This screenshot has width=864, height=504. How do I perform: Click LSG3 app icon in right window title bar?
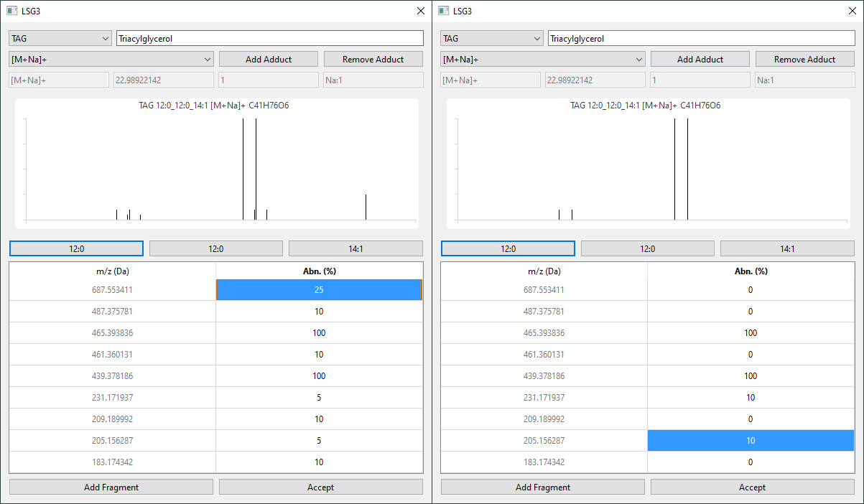pos(443,11)
